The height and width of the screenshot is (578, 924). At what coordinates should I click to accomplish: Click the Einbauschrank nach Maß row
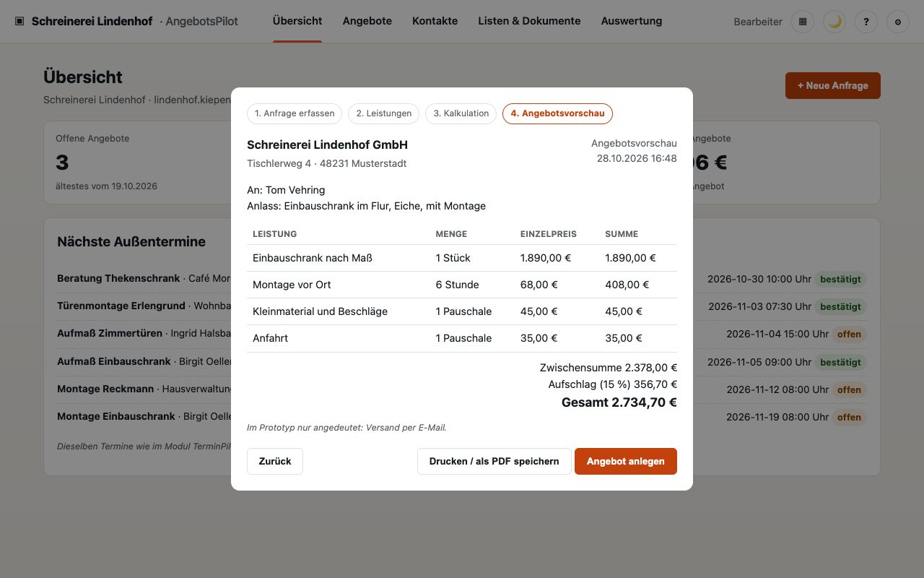462,258
